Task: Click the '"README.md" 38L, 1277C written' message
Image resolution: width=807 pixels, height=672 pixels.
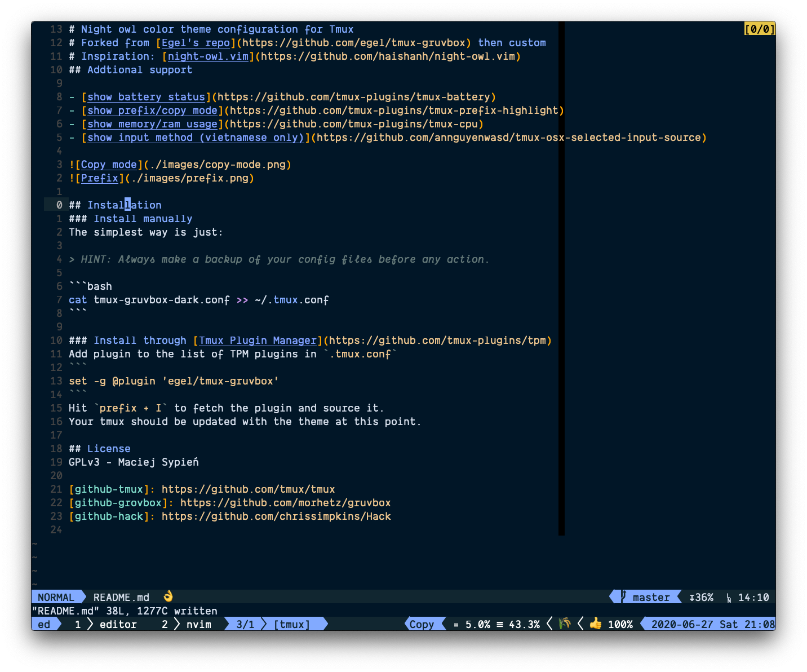Action: click(125, 611)
